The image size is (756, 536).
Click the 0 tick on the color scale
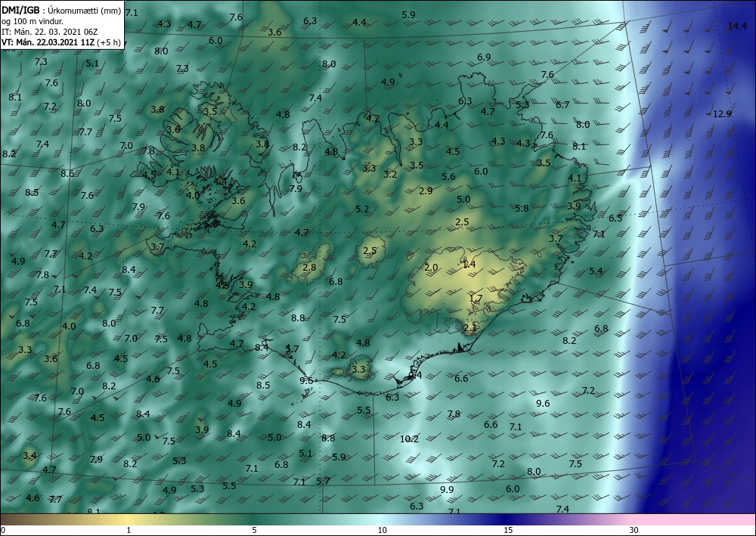point(3,530)
